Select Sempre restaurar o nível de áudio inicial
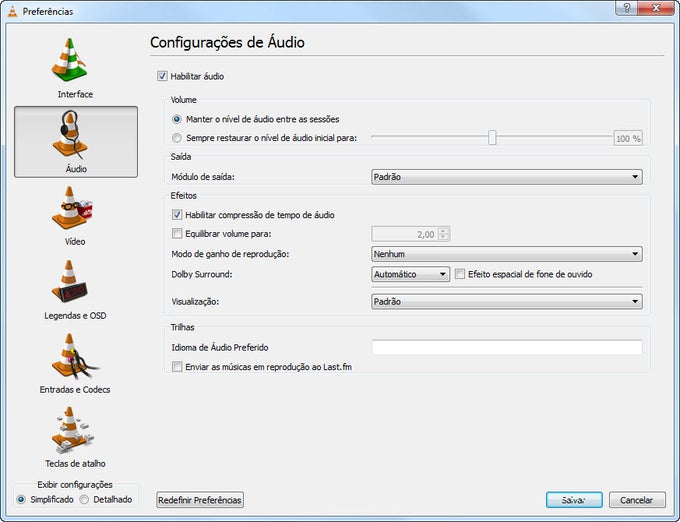Screen dimensions: 680x522 tap(177, 138)
